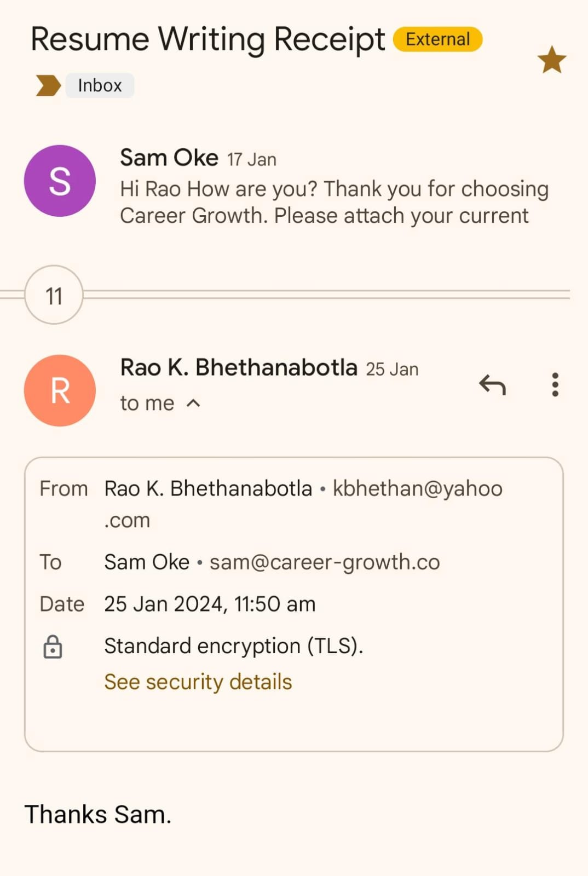Image resolution: width=588 pixels, height=876 pixels.
Task: Reply using the reply arrow icon
Action: [x=492, y=385]
